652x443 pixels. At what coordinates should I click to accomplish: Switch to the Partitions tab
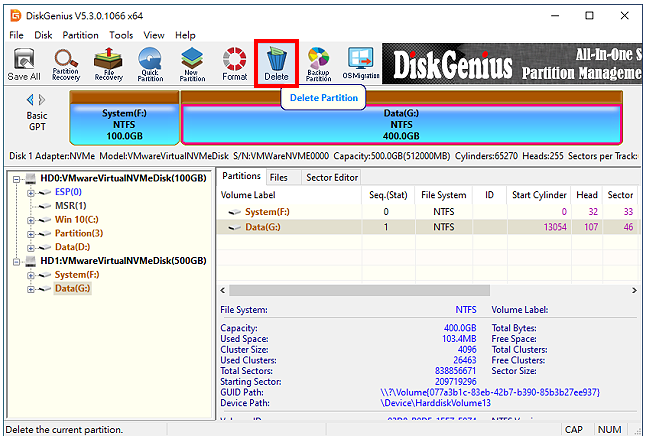pos(241,176)
